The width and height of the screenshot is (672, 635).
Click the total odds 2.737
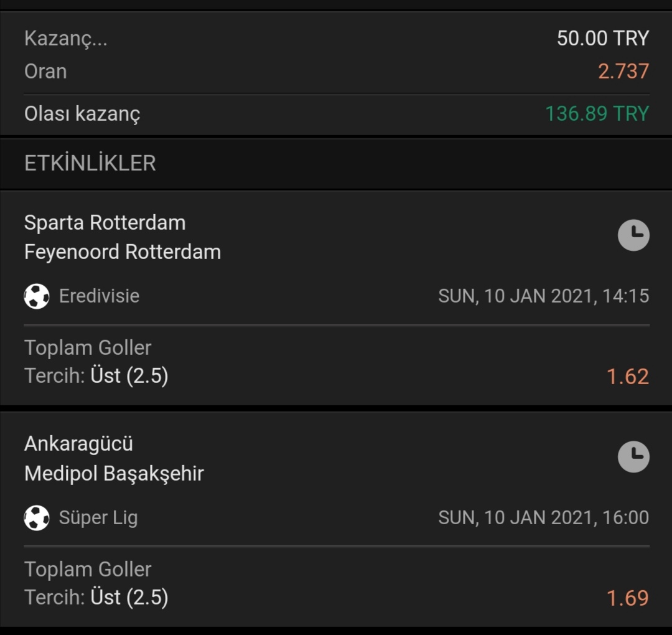[623, 71]
